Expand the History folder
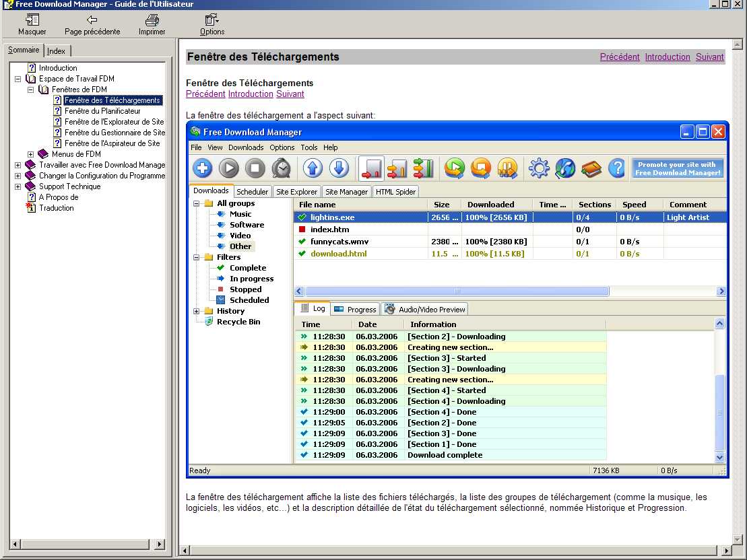This screenshot has width=747, height=560. [x=196, y=311]
